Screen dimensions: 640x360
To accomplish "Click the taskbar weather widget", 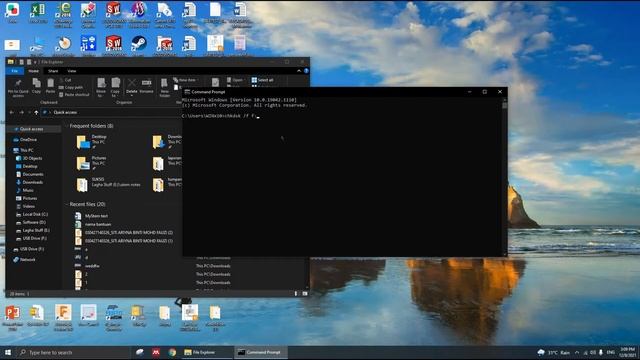I will [554, 352].
